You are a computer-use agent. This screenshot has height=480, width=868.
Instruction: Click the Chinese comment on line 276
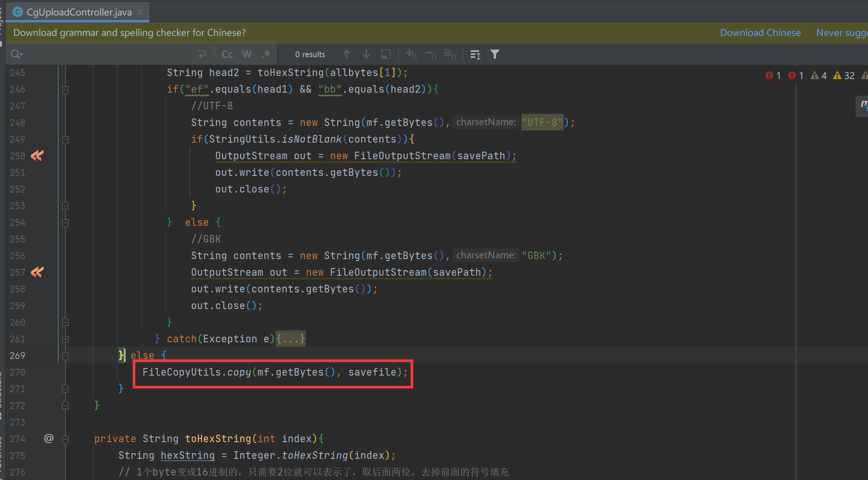[314, 472]
